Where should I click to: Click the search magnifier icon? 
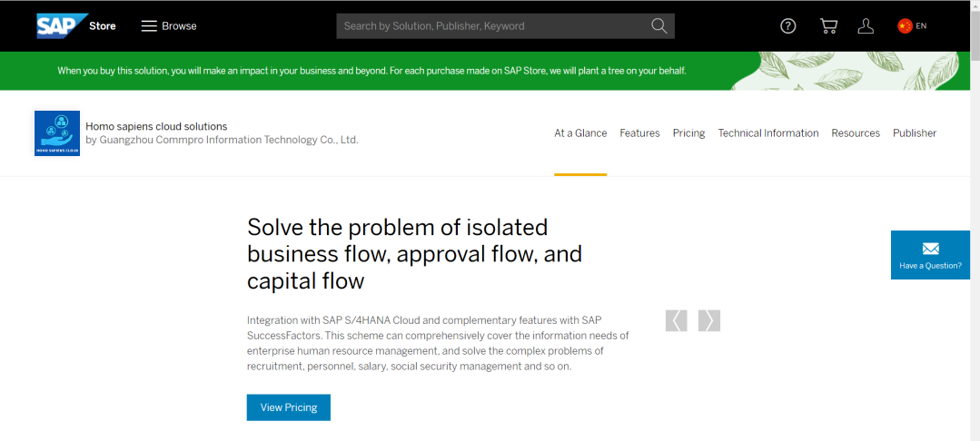click(x=659, y=25)
